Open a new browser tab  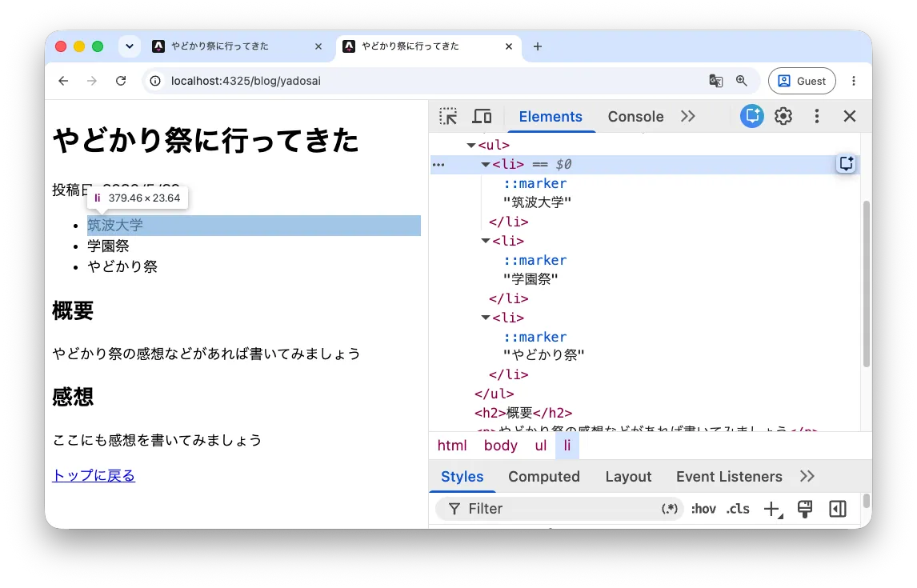click(538, 46)
